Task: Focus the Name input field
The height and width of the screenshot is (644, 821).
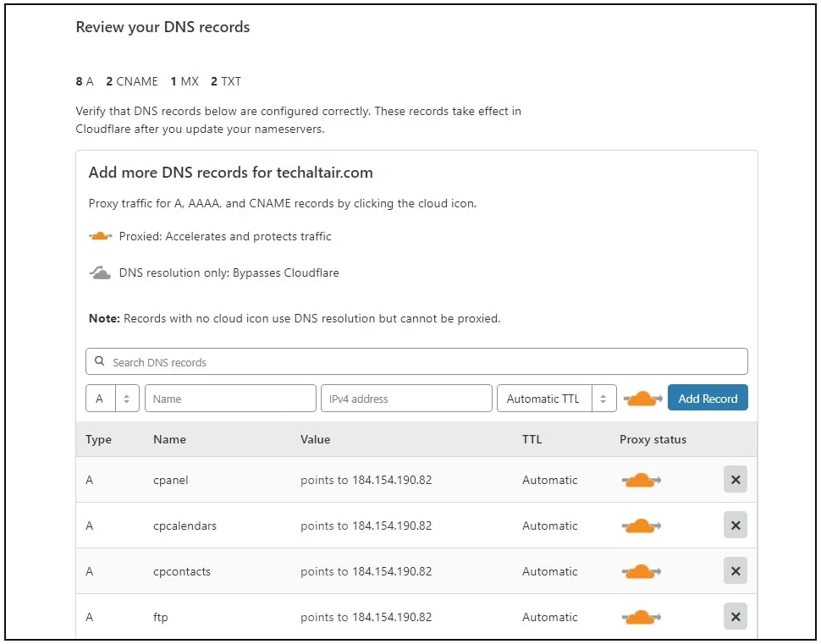Action: [230, 399]
